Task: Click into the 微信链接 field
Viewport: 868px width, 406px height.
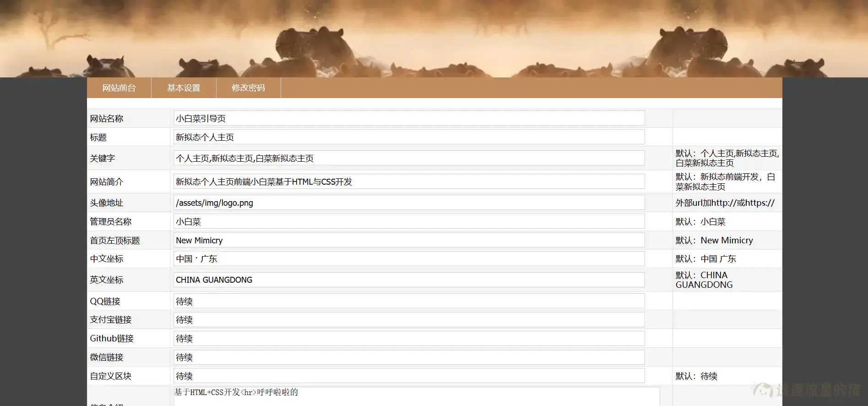Action: click(x=409, y=357)
